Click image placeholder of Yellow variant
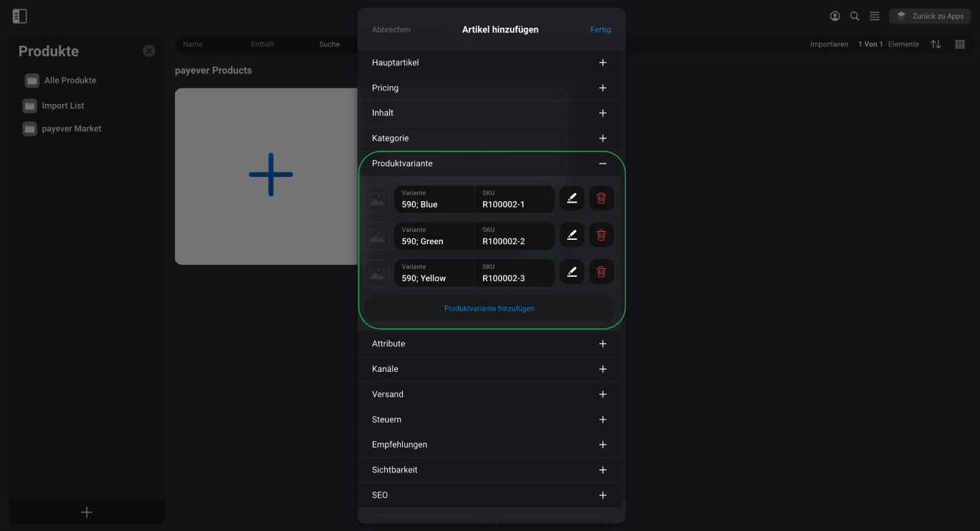 coord(377,273)
